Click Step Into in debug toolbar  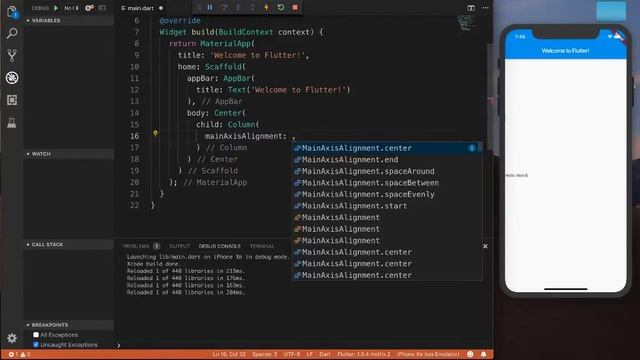[238, 7]
